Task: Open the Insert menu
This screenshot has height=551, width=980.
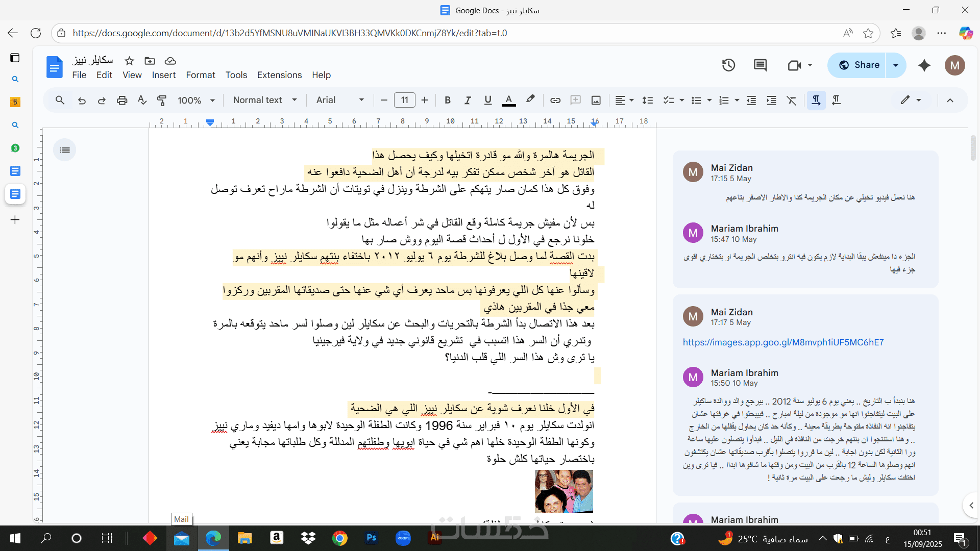Action: point(163,75)
